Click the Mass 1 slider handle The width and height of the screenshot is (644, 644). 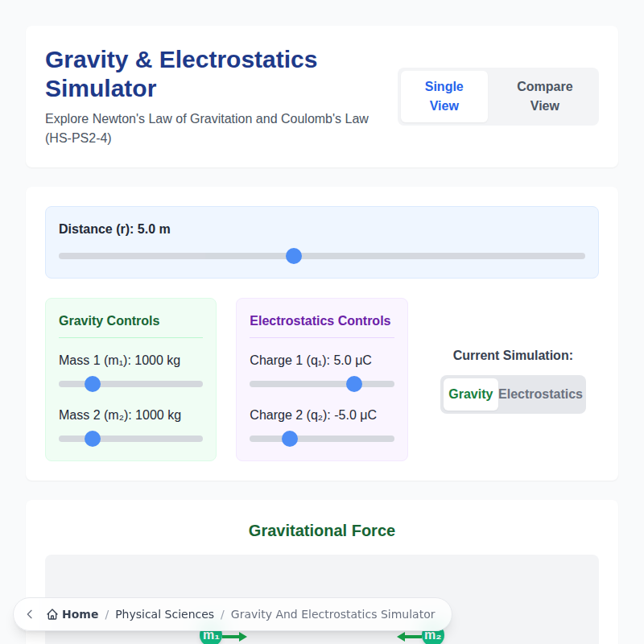[93, 384]
